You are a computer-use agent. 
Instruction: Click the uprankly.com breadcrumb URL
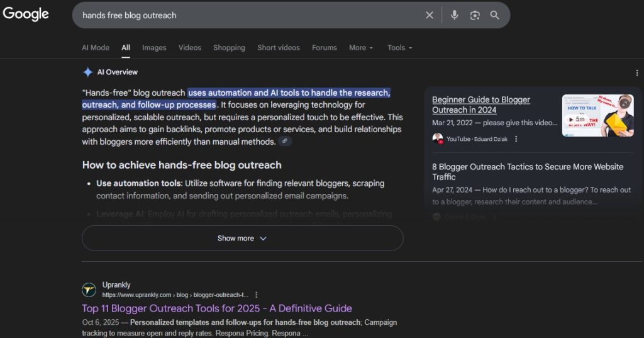tap(175, 295)
